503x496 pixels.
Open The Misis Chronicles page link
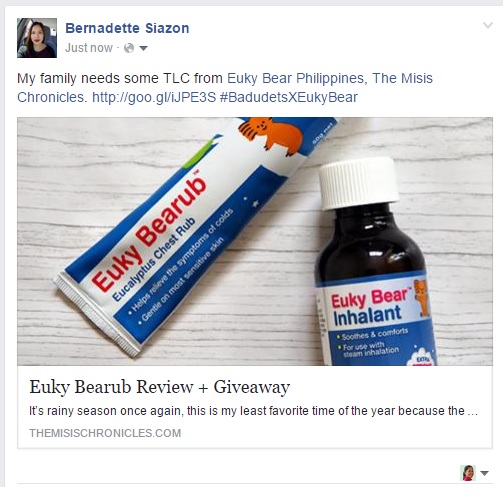[x=225, y=88]
